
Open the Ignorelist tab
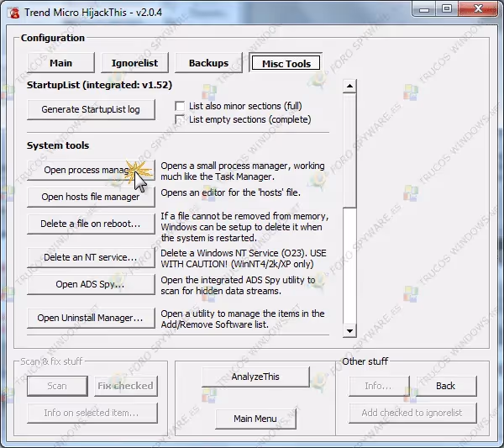tap(134, 63)
